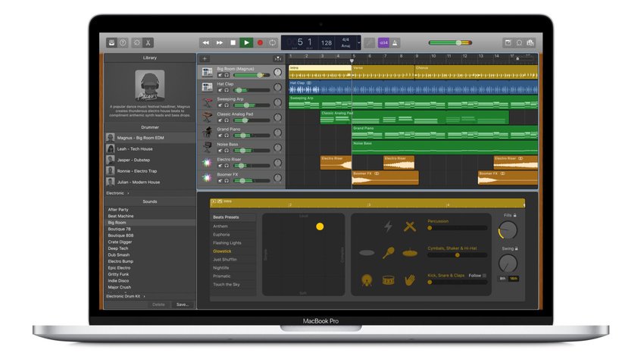Select drummer Julian - Modern House
Screen dimensions: 644x362
[x=150, y=183]
